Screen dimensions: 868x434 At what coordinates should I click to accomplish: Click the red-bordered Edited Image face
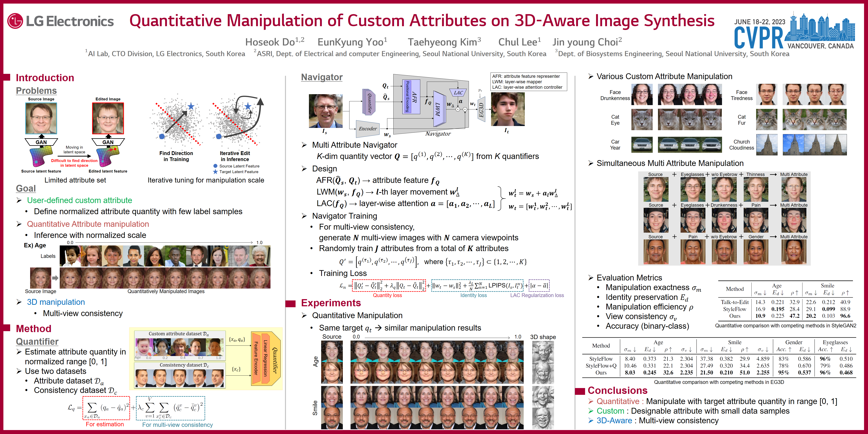[x=108, y=118]
